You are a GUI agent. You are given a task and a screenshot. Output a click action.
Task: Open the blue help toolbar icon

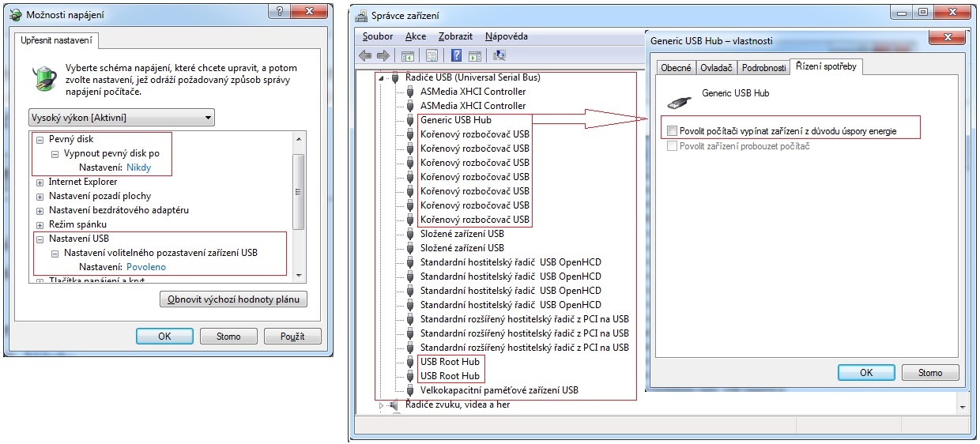[457, 55]
